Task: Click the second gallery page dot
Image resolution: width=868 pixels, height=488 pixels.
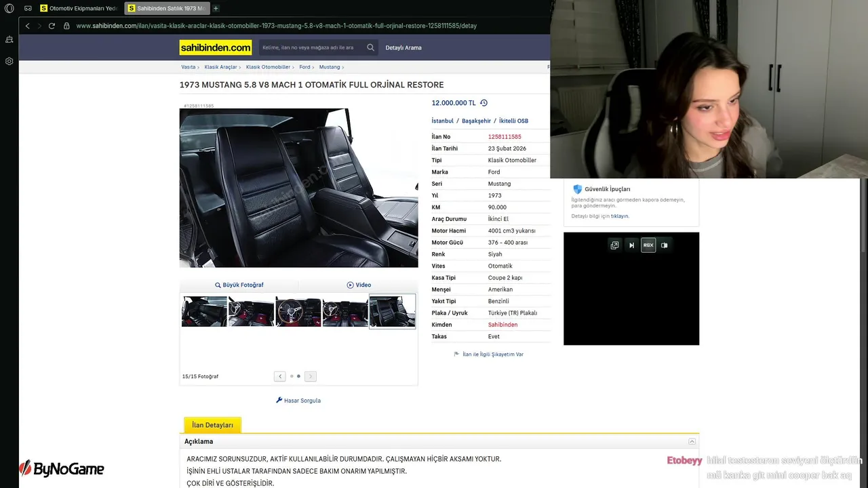Action: coord(298,376)
